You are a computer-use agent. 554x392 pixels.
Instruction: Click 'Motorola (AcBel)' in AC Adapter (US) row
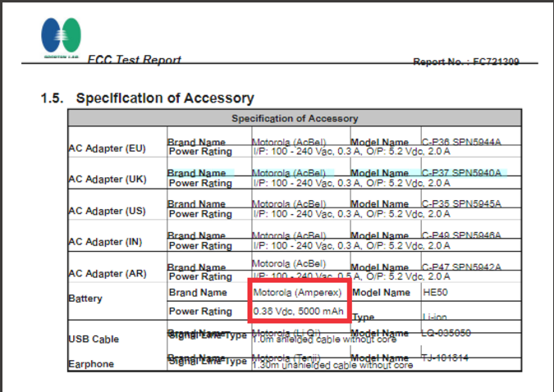point(289,203)
